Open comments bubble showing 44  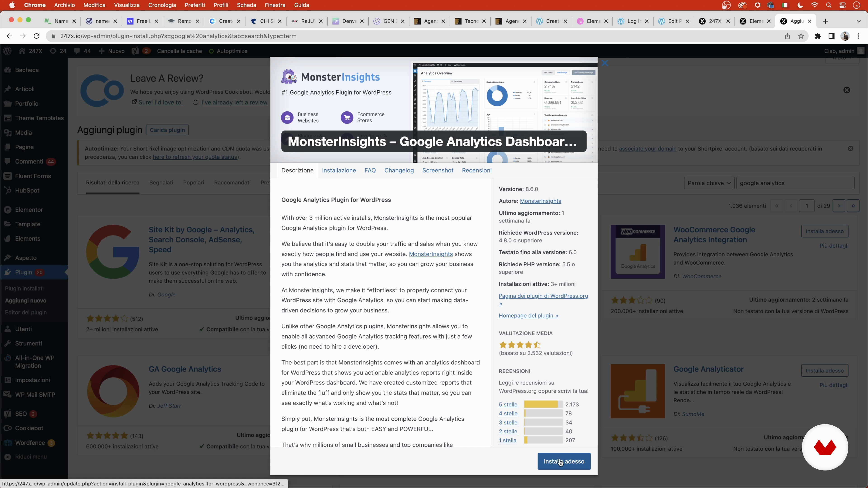[x=82, y=51]
